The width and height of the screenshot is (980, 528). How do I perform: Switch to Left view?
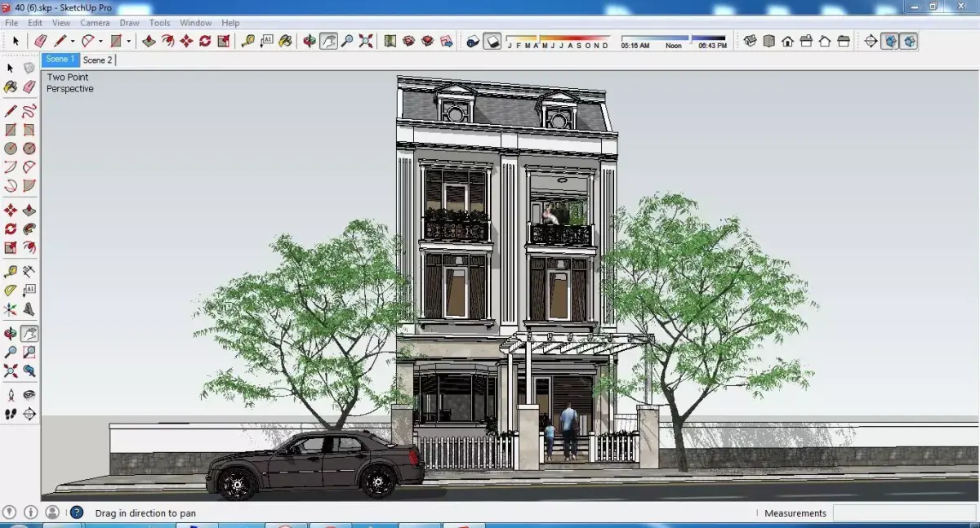click(x=844, y=41)
